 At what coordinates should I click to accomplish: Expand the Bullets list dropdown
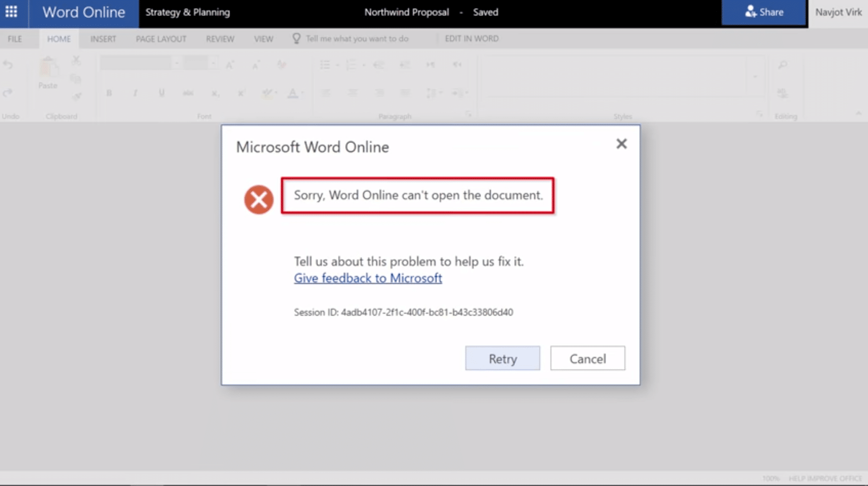(x=337, y=65)
